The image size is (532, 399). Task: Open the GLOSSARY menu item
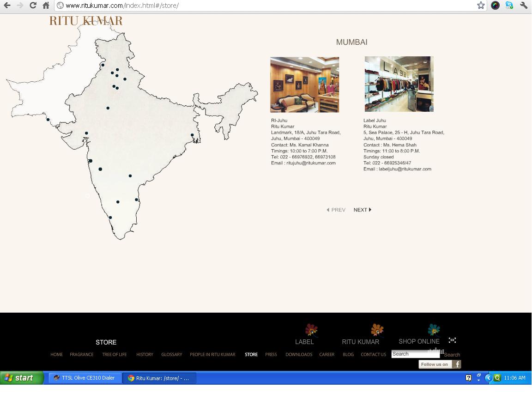point(172,355)
